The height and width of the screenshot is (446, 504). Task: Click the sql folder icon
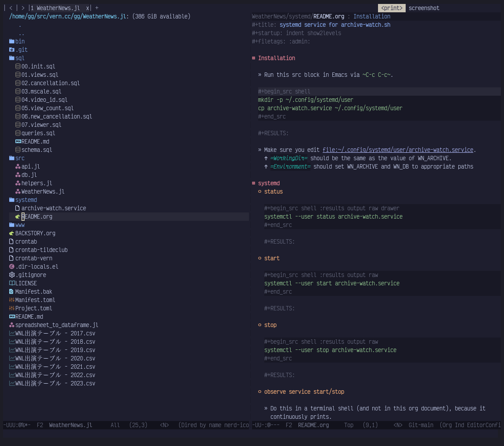point(12,58)
